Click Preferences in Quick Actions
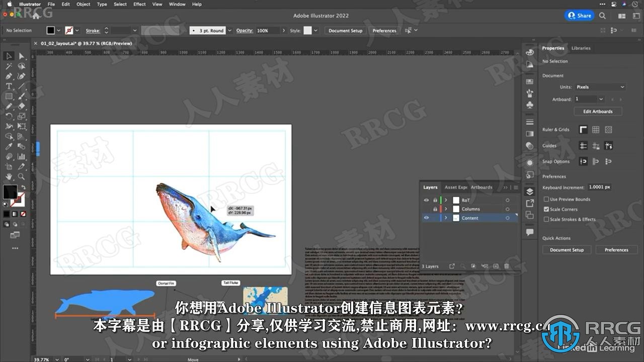This screenshot has width=644, height=362. (616, 250)
